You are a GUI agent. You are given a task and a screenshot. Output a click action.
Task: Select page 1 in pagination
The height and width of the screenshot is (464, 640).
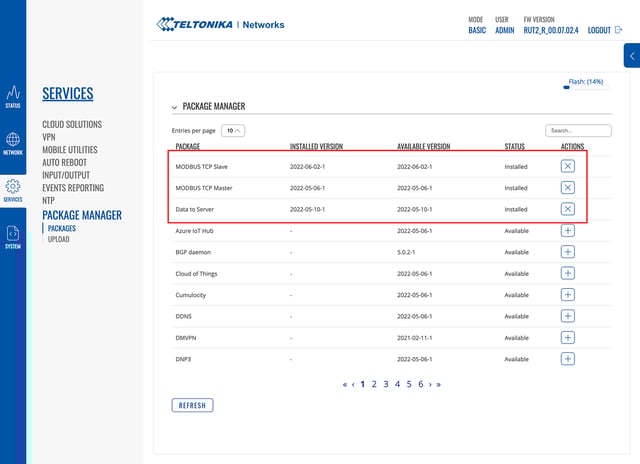coord(362,384)
